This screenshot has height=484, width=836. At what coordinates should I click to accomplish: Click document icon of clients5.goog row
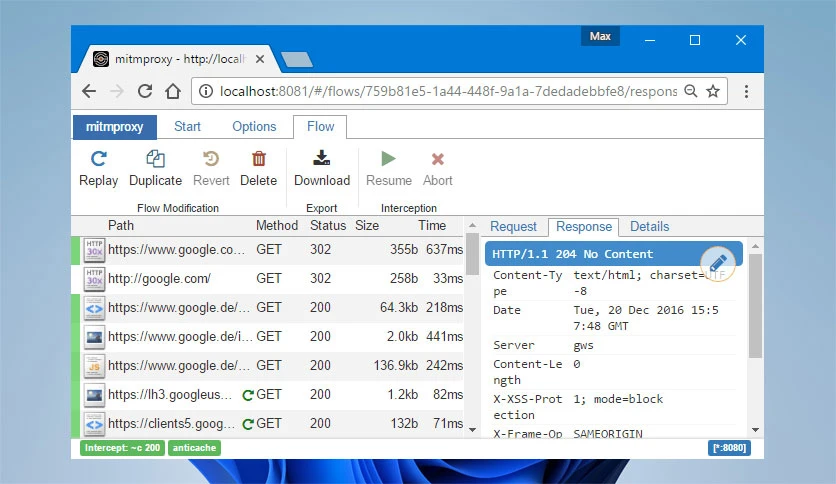point(94,424)
